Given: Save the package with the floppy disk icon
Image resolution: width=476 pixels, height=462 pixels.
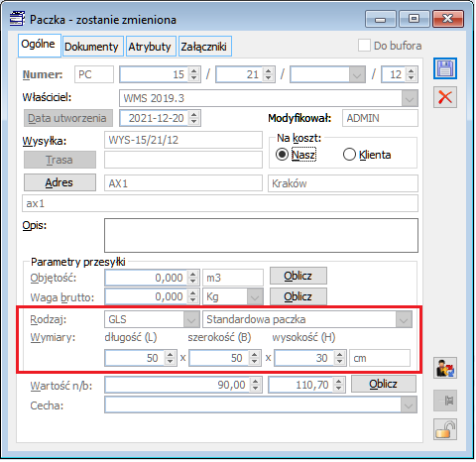Looking at the screenshot, I should [445, 68].
